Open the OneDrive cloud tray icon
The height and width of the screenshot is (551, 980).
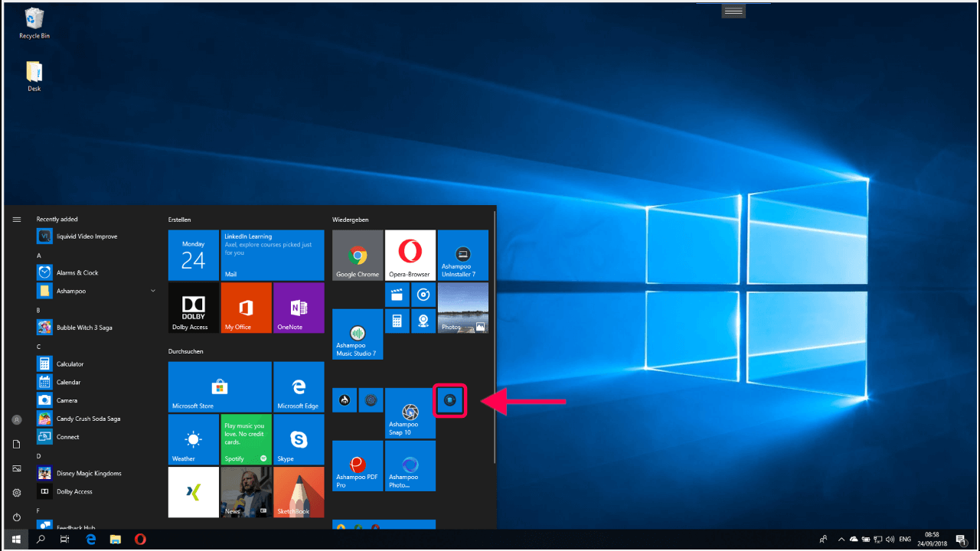[x=854, y=540]
